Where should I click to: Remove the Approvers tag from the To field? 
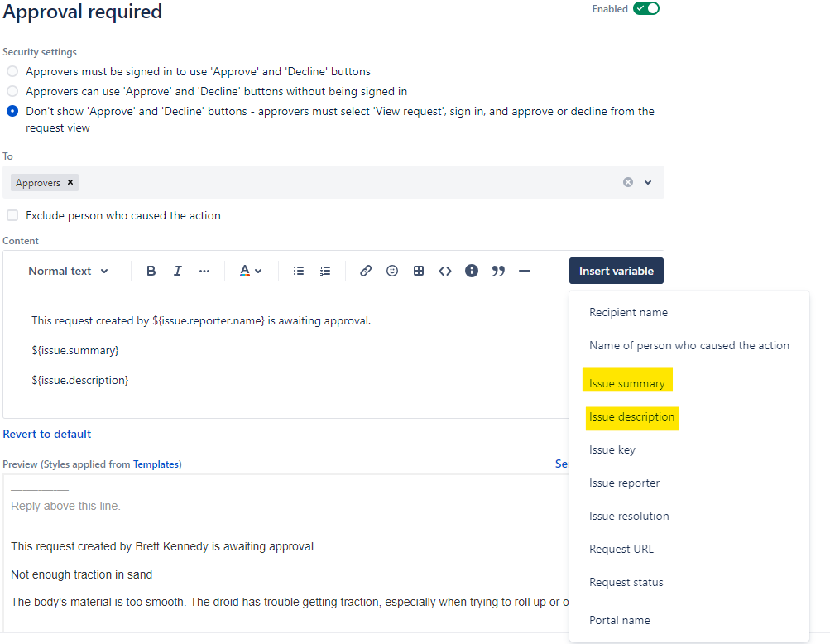click(70, 182)
